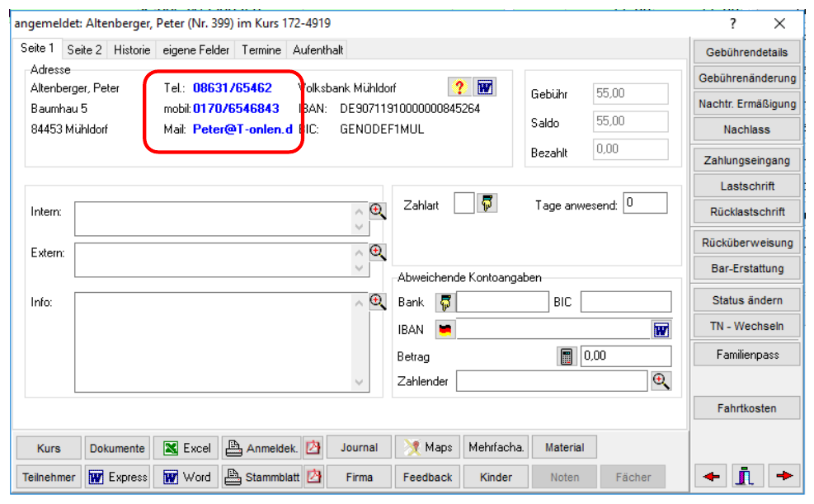The image size is (814, 504).
Task: Click the question mark in the title bar
Action: click(x=732, y=23)
